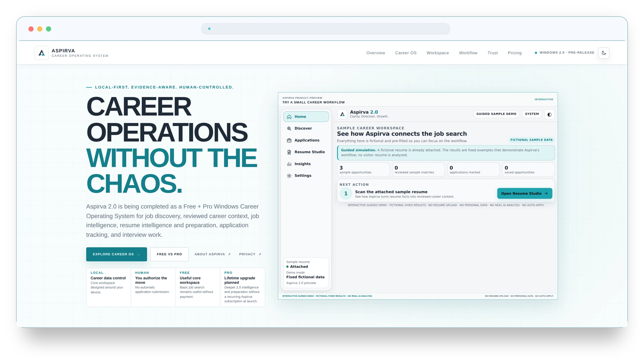Click the Interactive label in preview header
Viewport: 644px width, 358px height.
pyautogui.click(x=544, y=99)
